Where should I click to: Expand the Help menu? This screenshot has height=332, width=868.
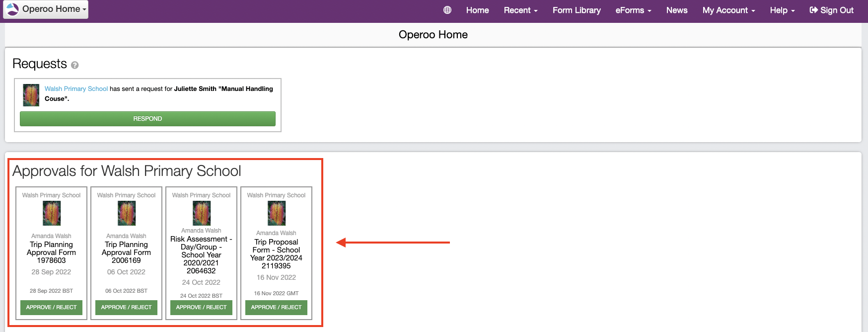pyautogui.click(x=782, y=10)
